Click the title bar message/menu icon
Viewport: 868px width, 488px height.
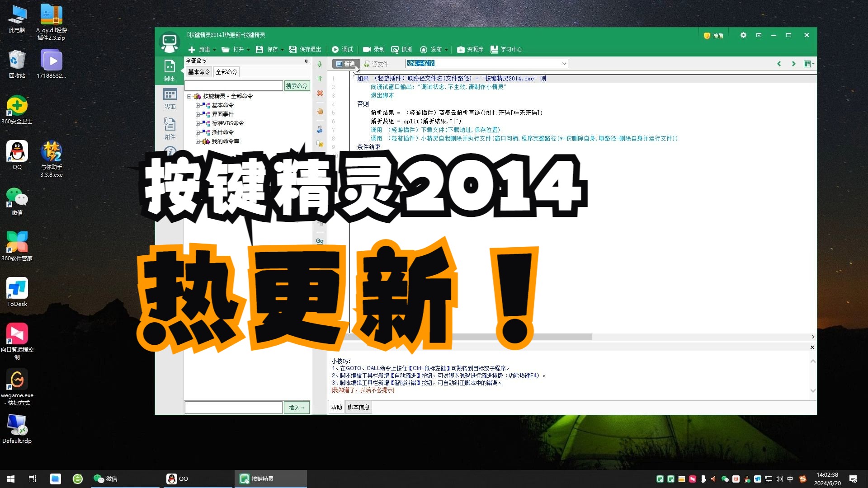click(x=759, y=35)
